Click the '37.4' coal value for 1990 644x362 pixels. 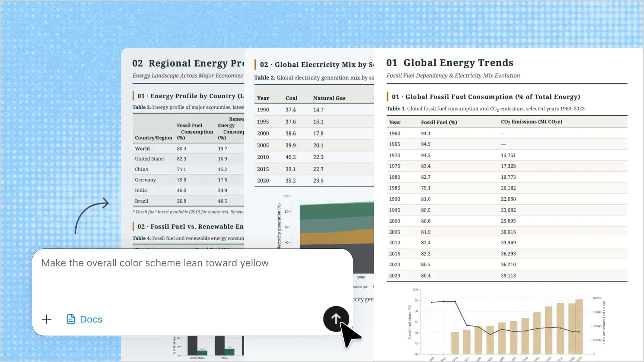click(x=291, y=110)
